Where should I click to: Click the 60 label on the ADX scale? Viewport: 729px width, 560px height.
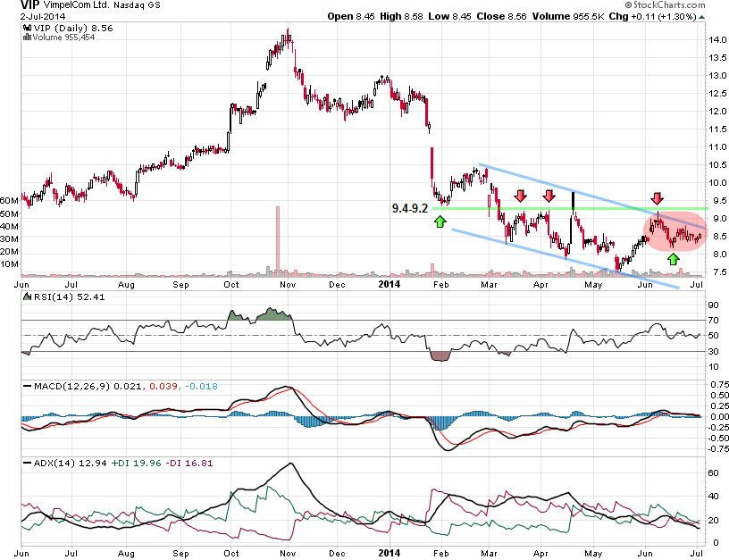(713, 473)
